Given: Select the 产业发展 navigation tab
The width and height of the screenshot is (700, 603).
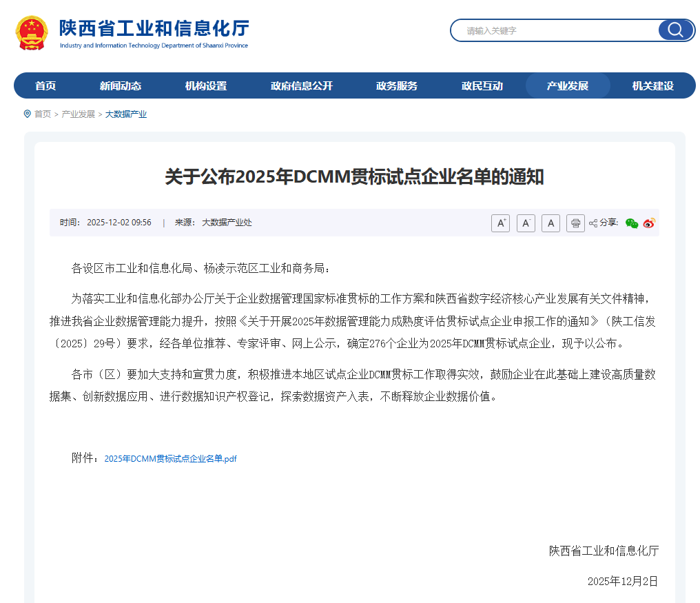Looking at the screenshot, I should pyautogui.click(x=568, y=86).
